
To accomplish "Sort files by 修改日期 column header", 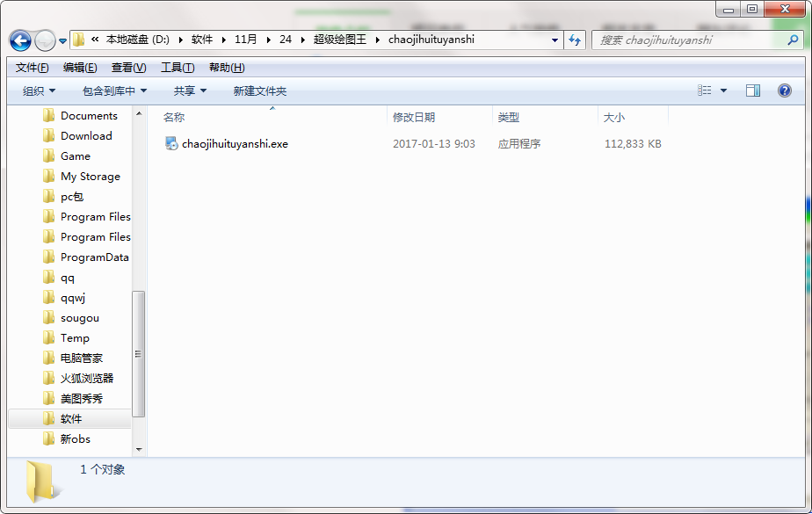I will point(414,117).
